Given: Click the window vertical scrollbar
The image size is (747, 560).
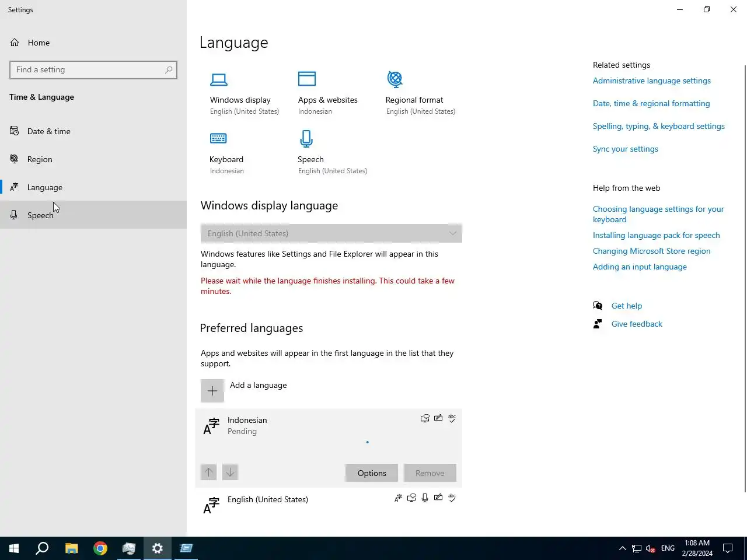Looking at the screenshot, I should pyautogui.click(x=745, y=279).
